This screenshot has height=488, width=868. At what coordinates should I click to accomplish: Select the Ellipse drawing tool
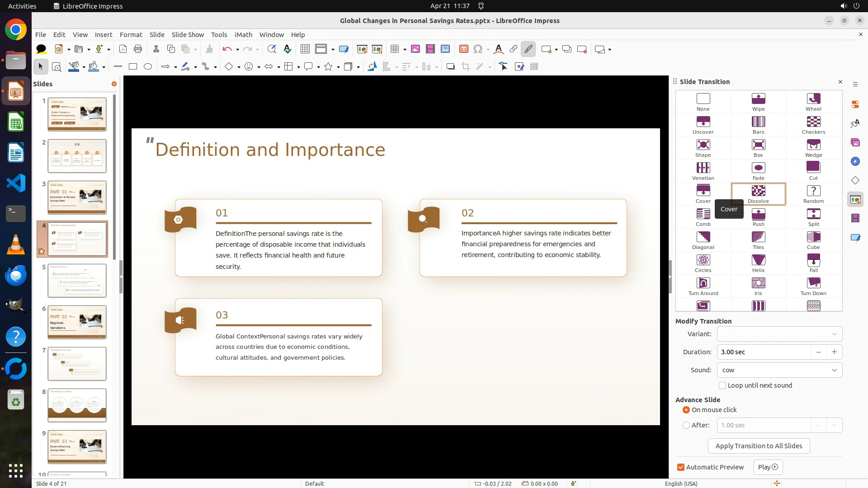(148, 67)
